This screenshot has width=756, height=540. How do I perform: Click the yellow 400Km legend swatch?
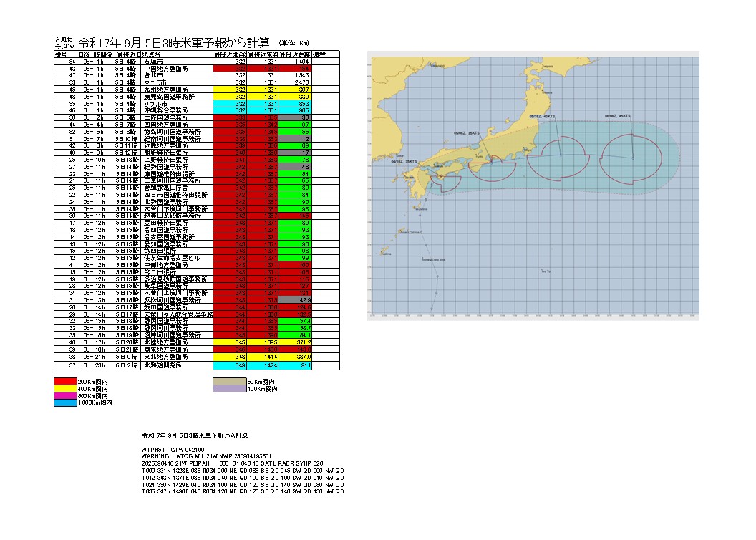pos(64,388)
